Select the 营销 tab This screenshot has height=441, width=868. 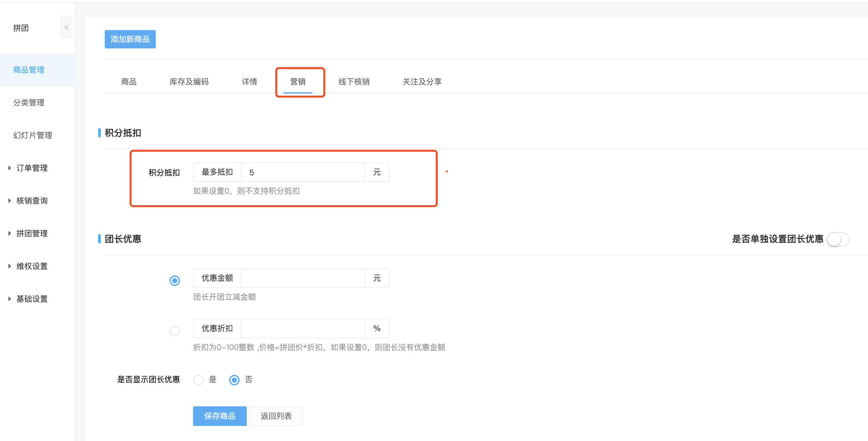[298, 81]
